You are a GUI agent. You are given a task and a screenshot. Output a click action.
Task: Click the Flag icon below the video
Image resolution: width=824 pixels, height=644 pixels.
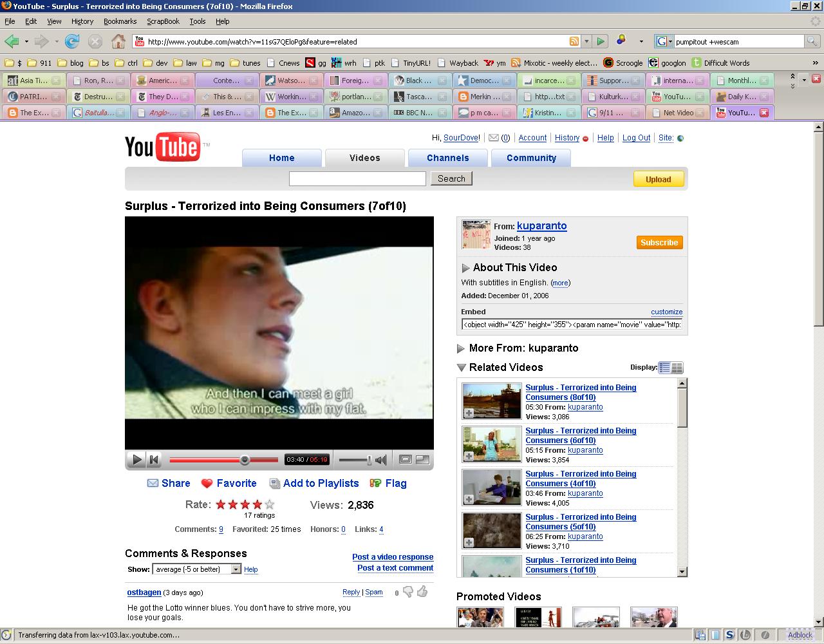coord(375,483)
